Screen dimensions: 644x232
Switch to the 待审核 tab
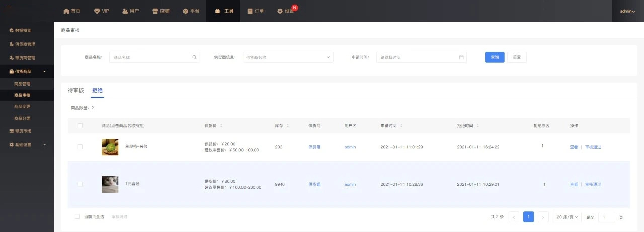click(x=76, y=90)
